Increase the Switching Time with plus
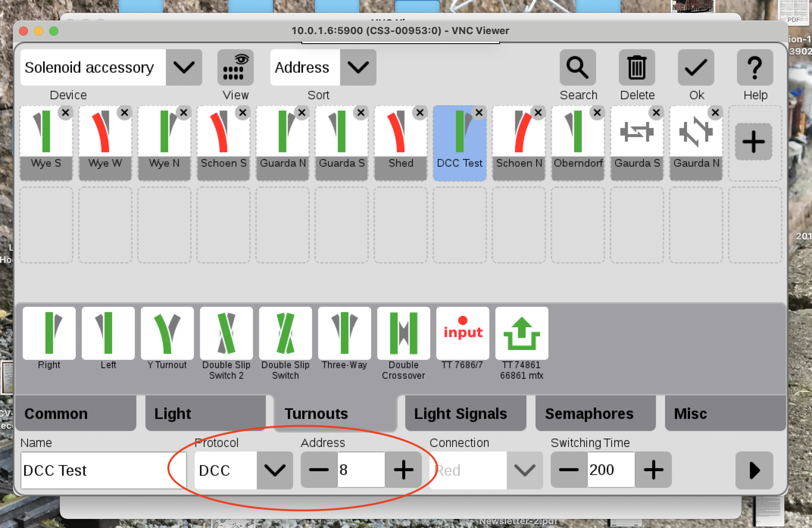Viewport: 812px width, 528px height. point(654,470)
